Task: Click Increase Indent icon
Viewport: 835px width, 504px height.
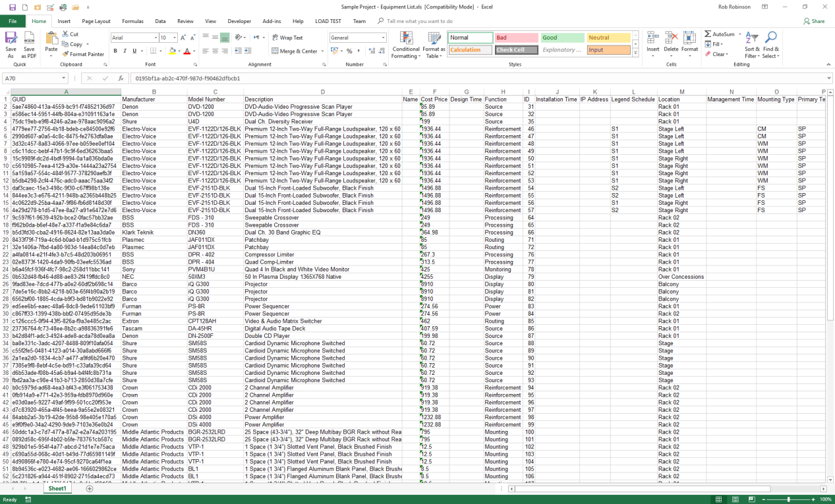Action: pos(248,51)
